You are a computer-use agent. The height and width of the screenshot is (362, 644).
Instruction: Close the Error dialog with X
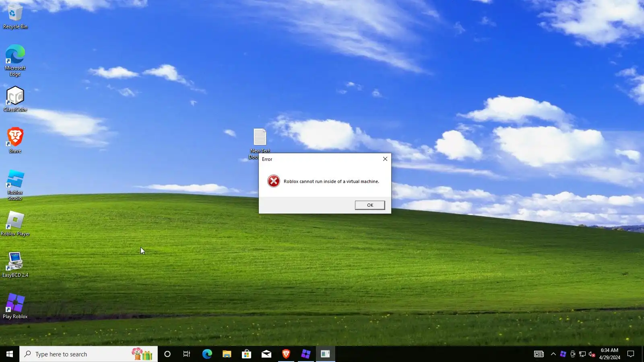pyautogui.click(x=385, y=159)
